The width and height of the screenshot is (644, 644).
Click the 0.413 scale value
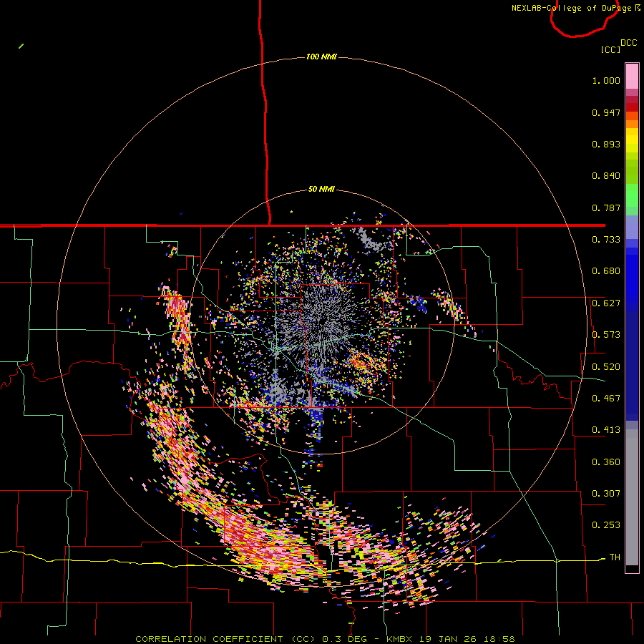click(606, 430)
